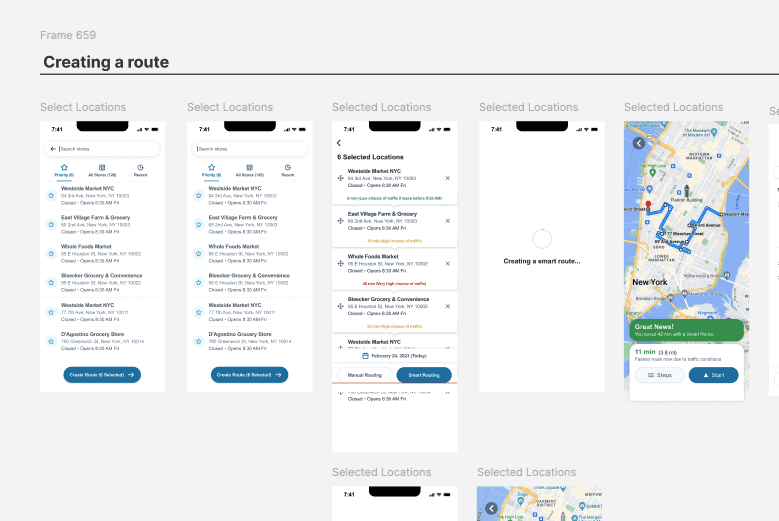The height and width of the screenshot is (521, 779).
Task: Toggle star for D'Agostino Grocery Store, 6-selected frame
Action: 51,341
